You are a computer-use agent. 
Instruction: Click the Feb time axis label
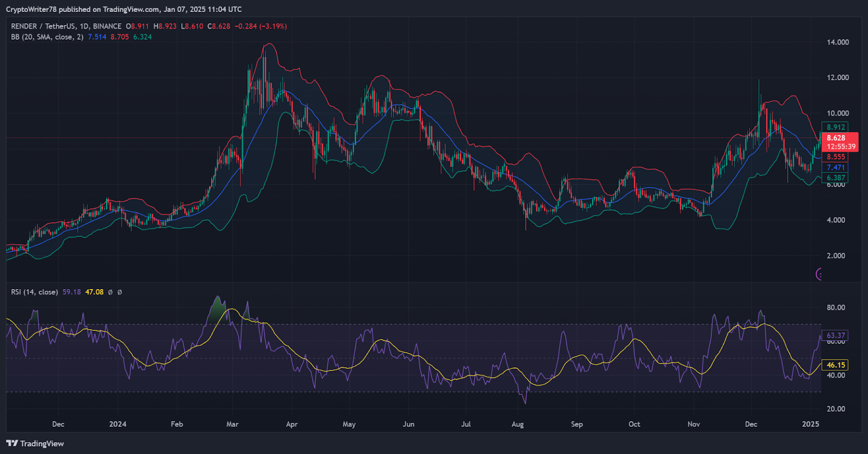click(x=177, y=424)
